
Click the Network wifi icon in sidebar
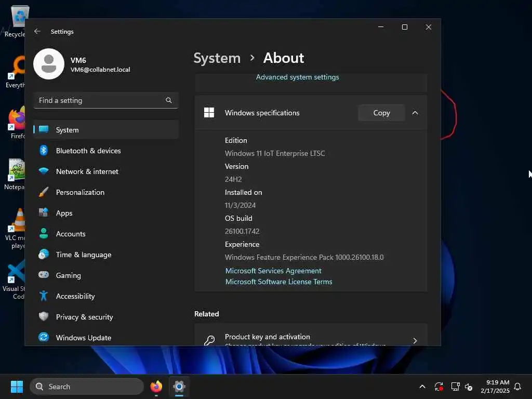pyautogui.click(x=44, y=171)
